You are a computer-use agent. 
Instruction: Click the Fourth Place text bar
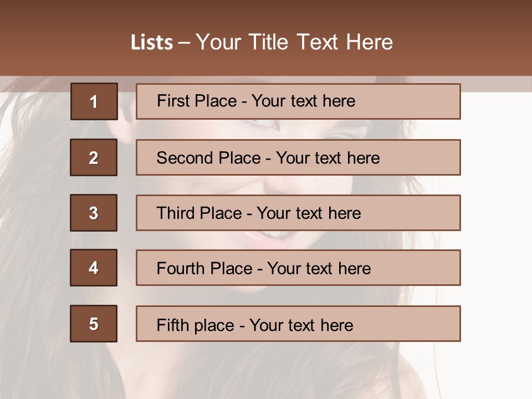[298, 268]
